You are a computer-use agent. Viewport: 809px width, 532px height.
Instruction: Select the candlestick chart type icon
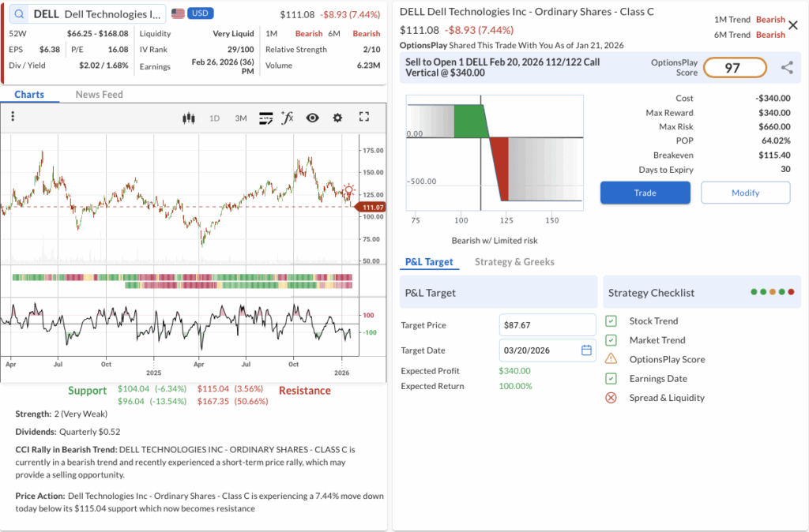coord(188,118)
